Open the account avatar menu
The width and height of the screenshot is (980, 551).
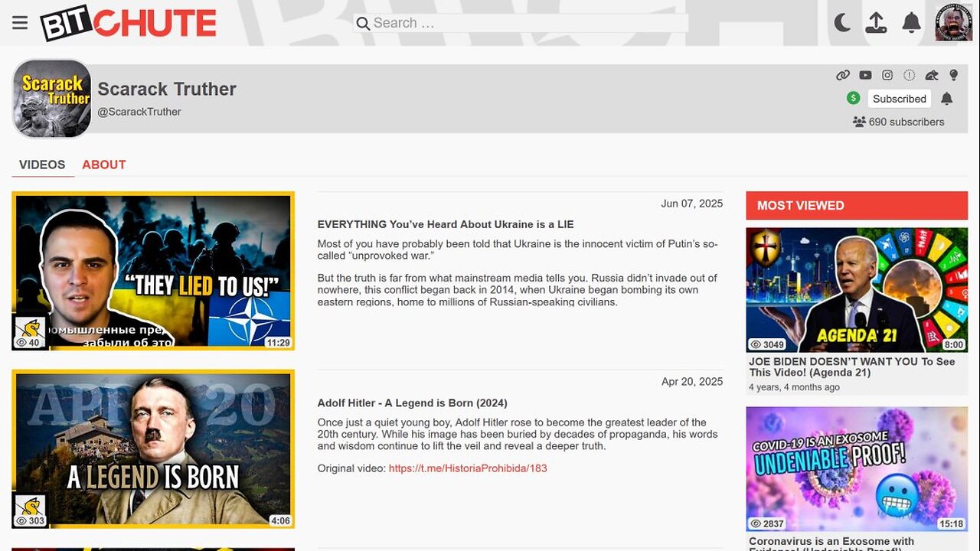[x=954, y=23]
